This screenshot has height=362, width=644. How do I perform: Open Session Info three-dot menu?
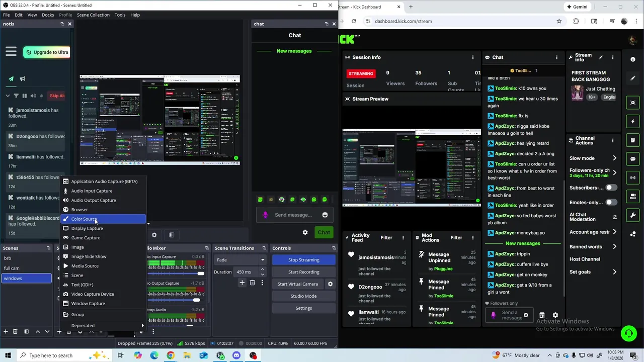pos(472,57)
